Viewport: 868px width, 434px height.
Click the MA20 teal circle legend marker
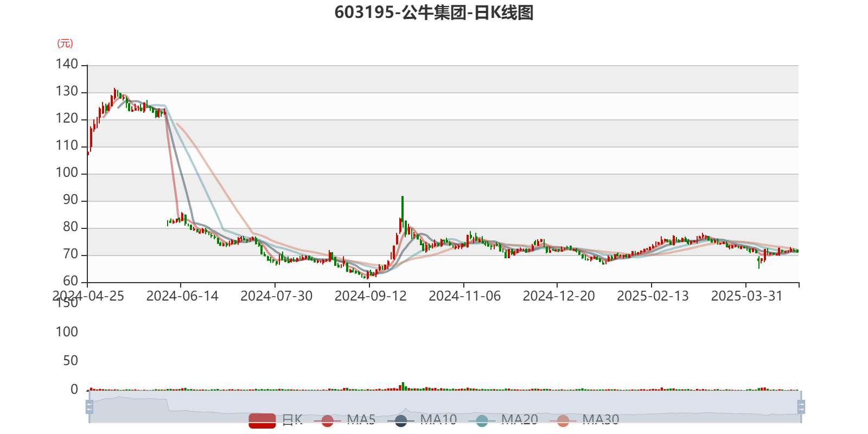click(482, 420)
